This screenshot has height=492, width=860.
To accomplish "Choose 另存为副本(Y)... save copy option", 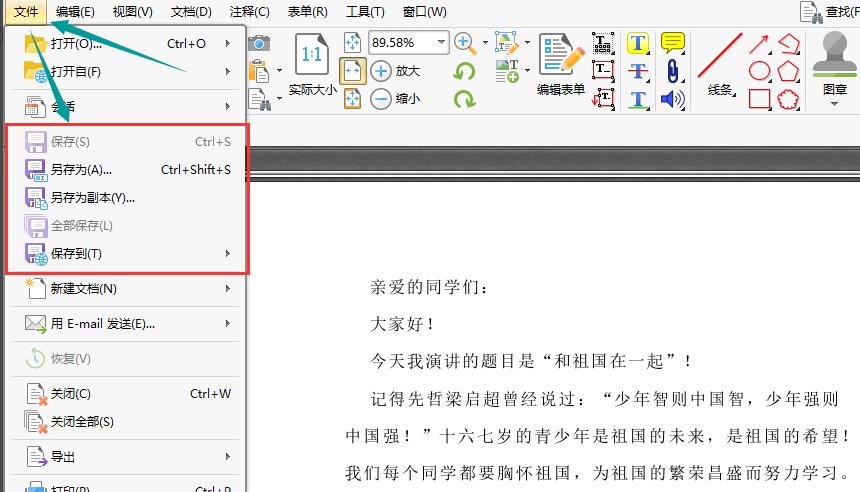I will pyautogui.click(x=126, y=197).
